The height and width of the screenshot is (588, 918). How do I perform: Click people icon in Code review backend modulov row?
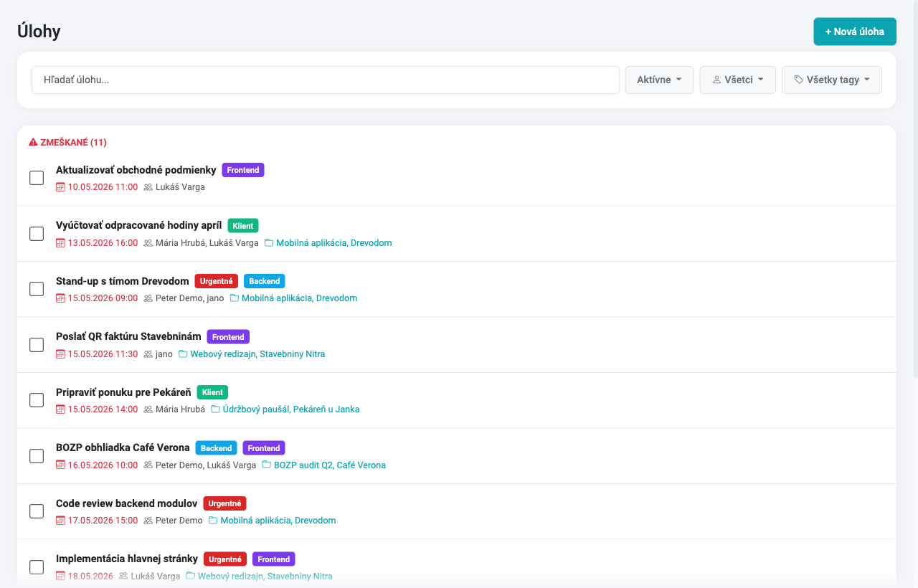click(148, 521)
